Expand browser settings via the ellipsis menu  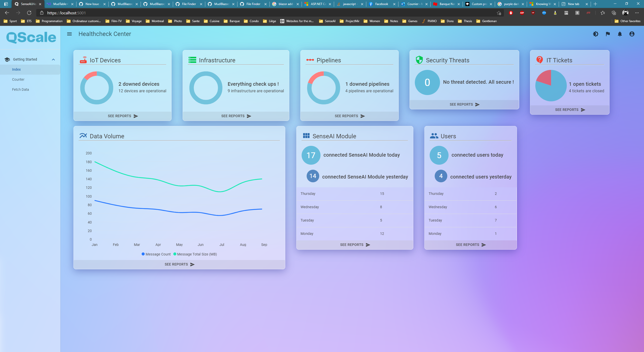(x=637, y=13)
